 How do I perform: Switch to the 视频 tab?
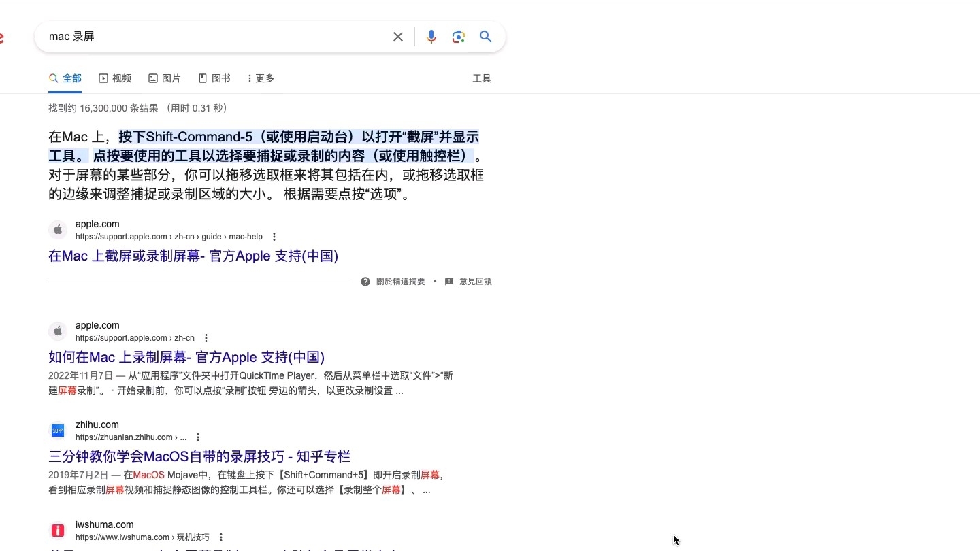coord(115,78)
